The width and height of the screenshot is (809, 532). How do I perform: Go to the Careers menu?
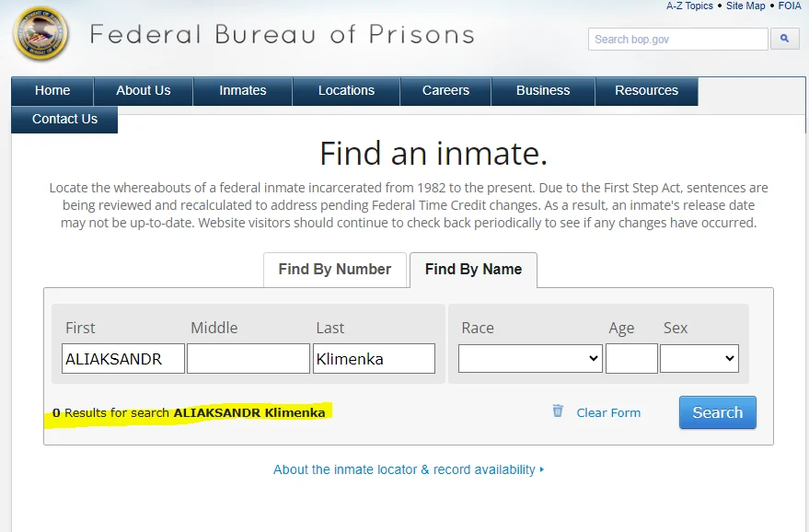coord(445,91)
